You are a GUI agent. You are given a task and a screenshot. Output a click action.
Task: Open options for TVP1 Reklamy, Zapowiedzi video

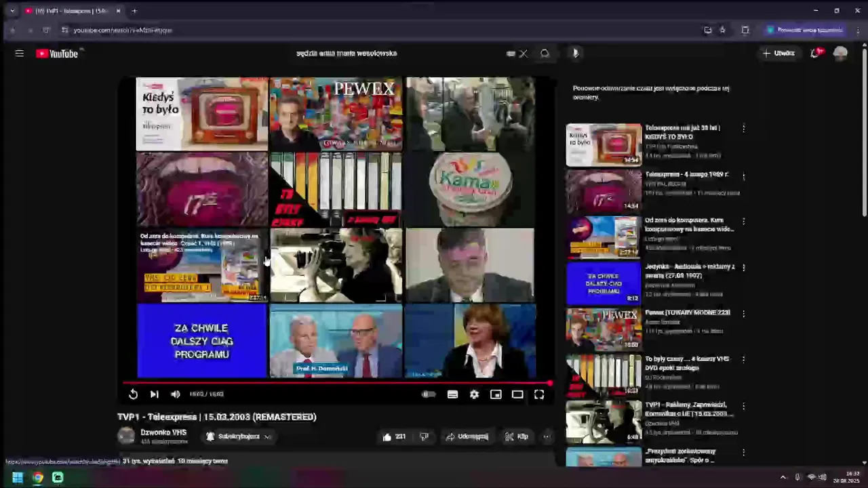[743, 406]
